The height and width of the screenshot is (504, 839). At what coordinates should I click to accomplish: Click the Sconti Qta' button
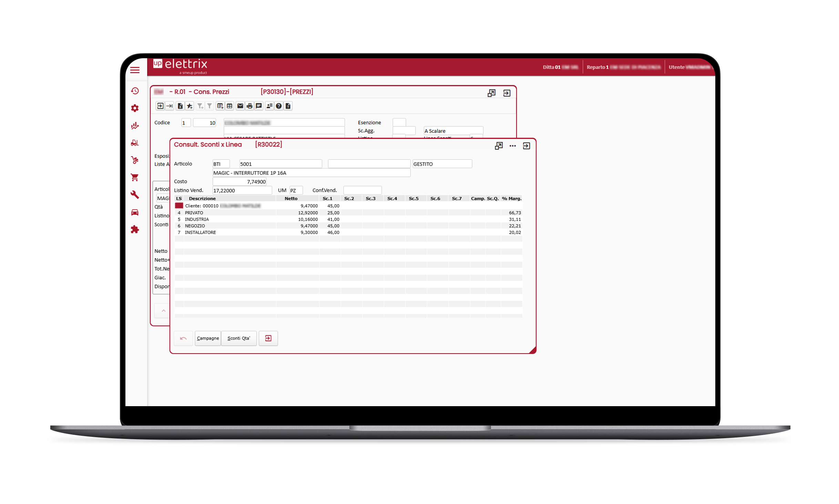point(239,338)
